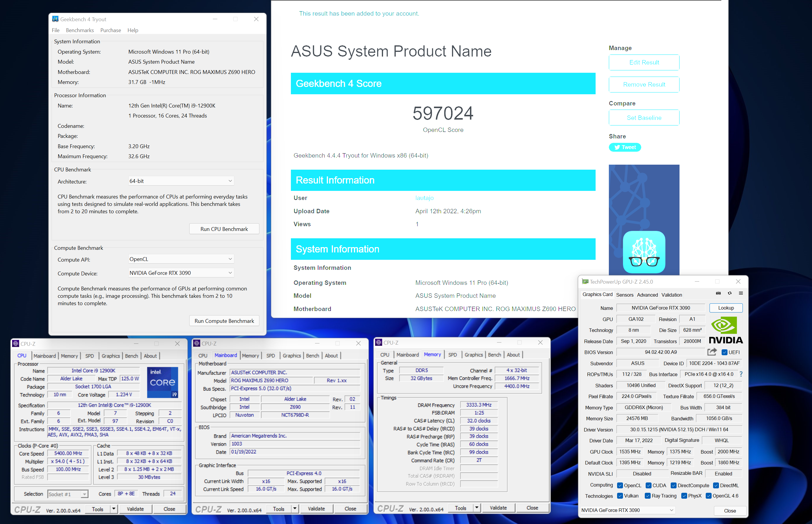Open Validation tab in GPU-Z
This screenshot has height=524, width=812.
[672, 295]
